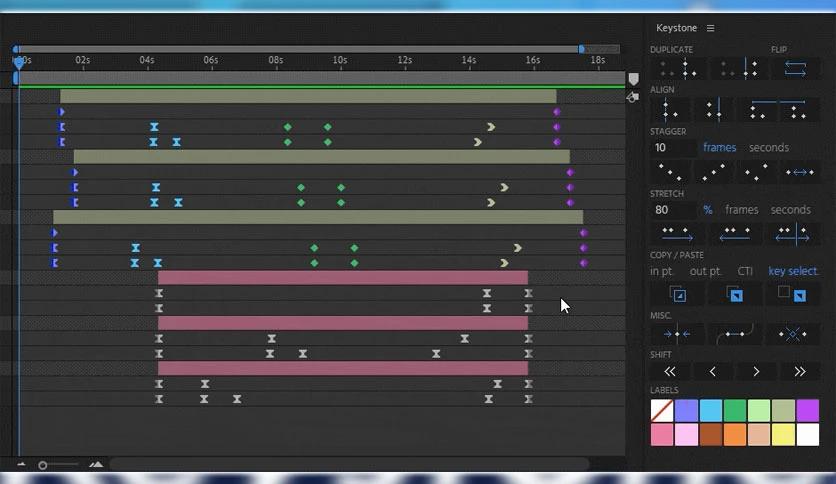This screenshot has height=484, width=836.
Task: Select '%' unit in Stretch section
Action: 707,210
